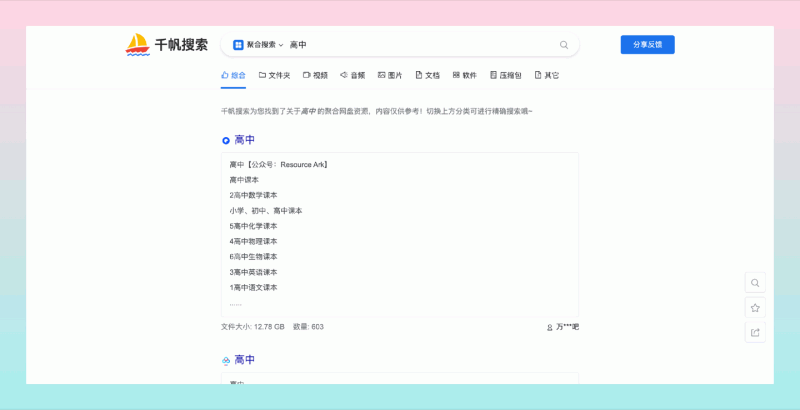Click the thumbs-up icon on 综合 tab
This screenshot has width=800, height=410.
pos(224,75)
